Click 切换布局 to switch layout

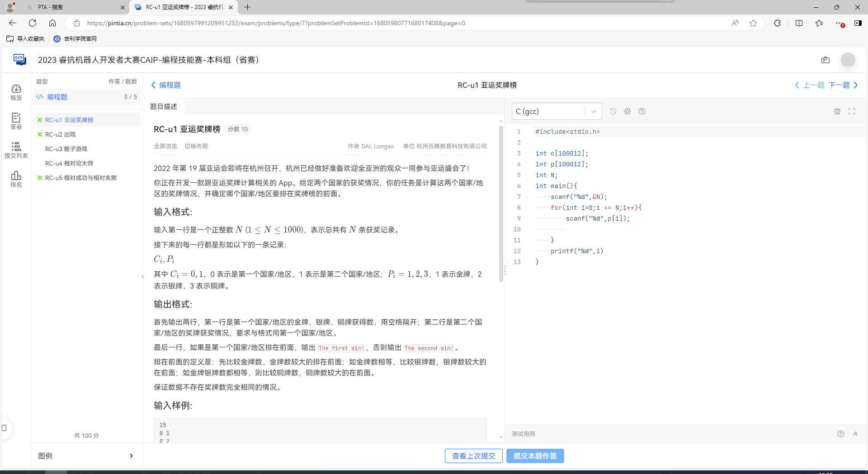tap(196, 146)
